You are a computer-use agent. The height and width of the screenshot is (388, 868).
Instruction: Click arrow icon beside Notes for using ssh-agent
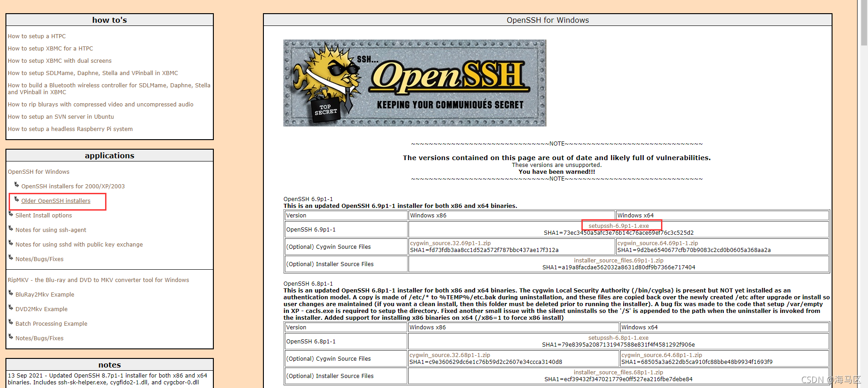[11, 228]
